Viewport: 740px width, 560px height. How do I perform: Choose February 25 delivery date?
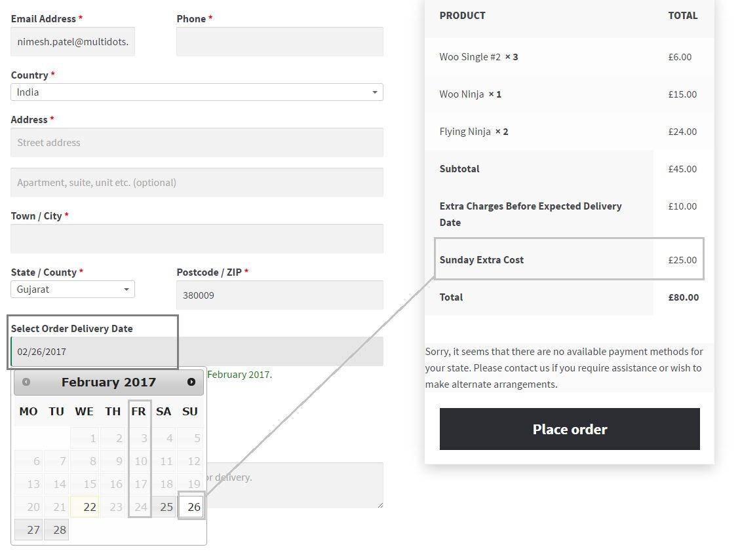click(165, 507)
